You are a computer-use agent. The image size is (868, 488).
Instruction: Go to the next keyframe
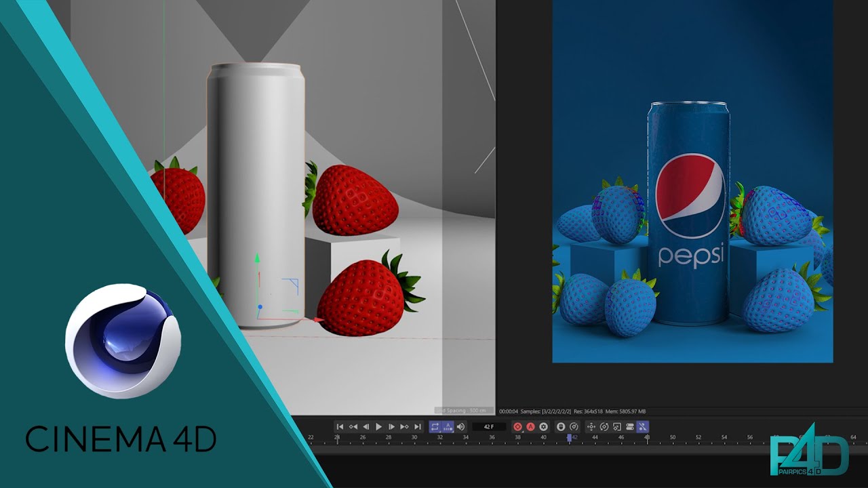(404, 427)
